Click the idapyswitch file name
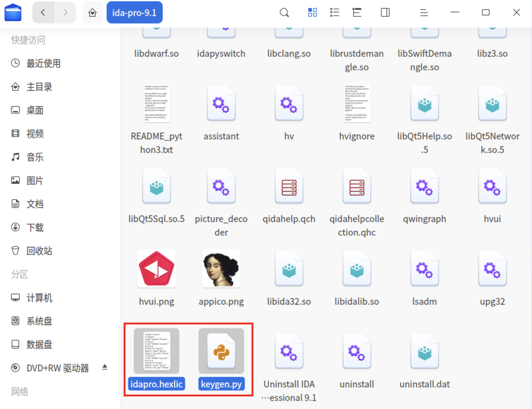The image size is (532, 409). 221,53
